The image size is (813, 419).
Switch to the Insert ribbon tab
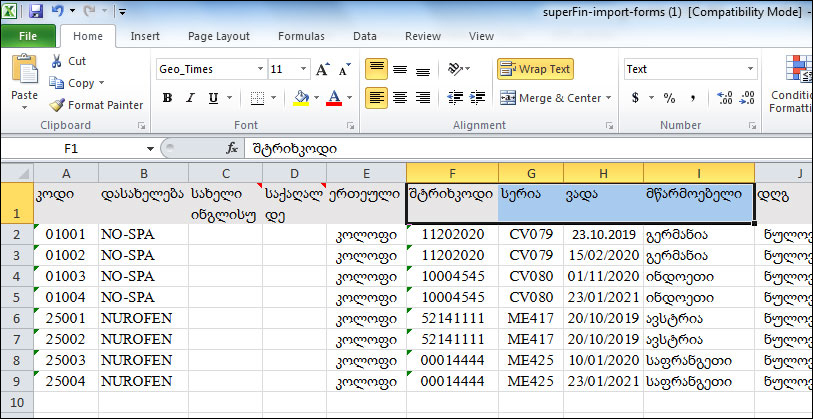click(x=145, y=36)
